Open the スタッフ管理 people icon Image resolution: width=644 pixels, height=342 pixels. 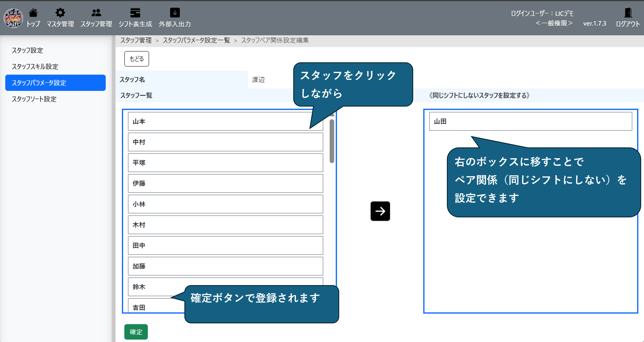coord(96,13)
